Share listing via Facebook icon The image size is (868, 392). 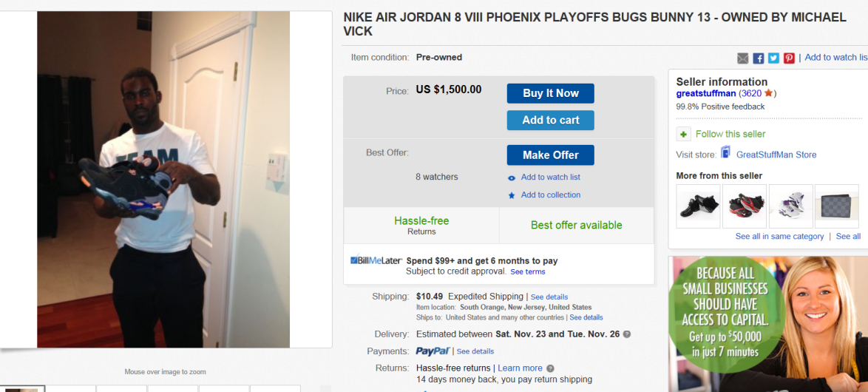pos(759,58)
